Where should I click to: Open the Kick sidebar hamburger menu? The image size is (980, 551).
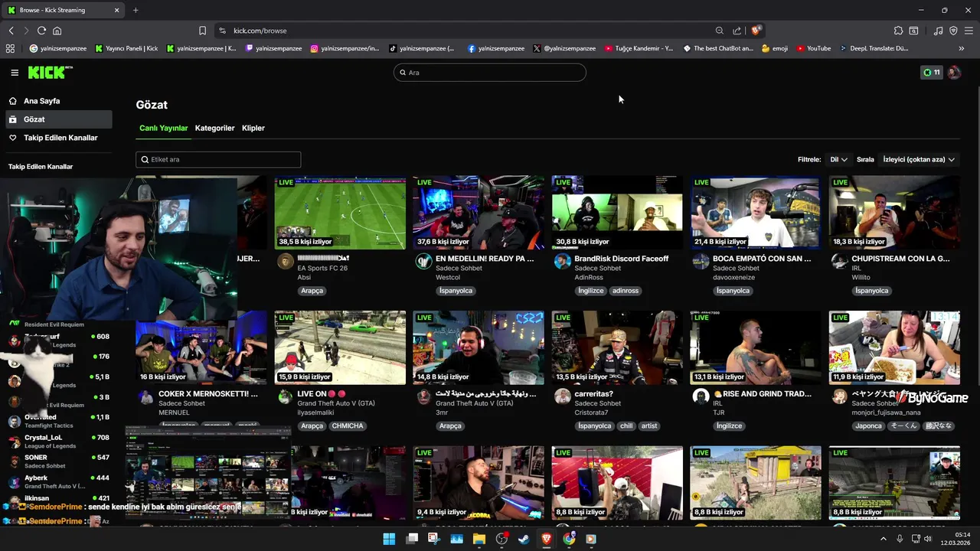(x=15, y=73)
